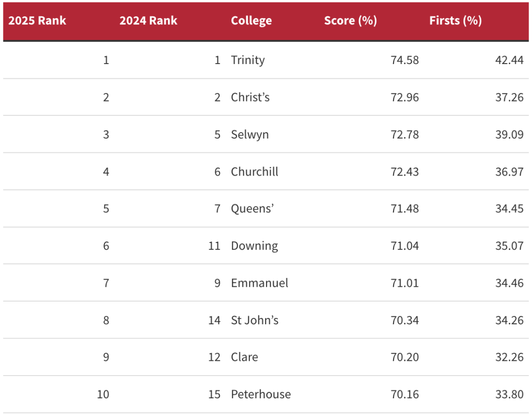Select the Queens' college cell
This screenshot has width=532, height=416.
coord(252,208)
